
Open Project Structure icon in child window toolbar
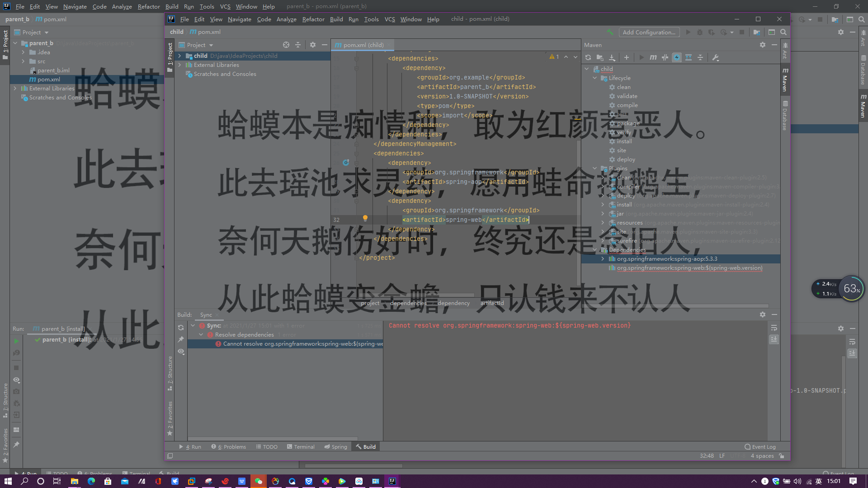(756, 32)
